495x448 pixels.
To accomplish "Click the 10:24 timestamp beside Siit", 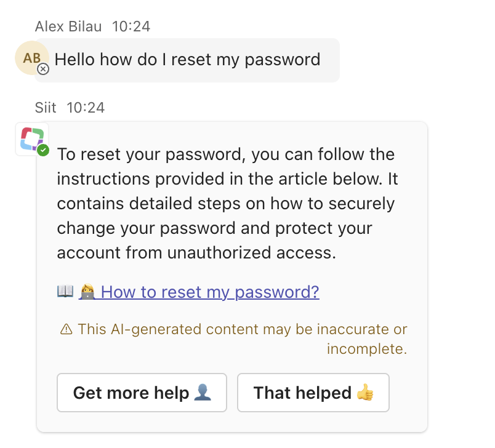I will [86, 108].
